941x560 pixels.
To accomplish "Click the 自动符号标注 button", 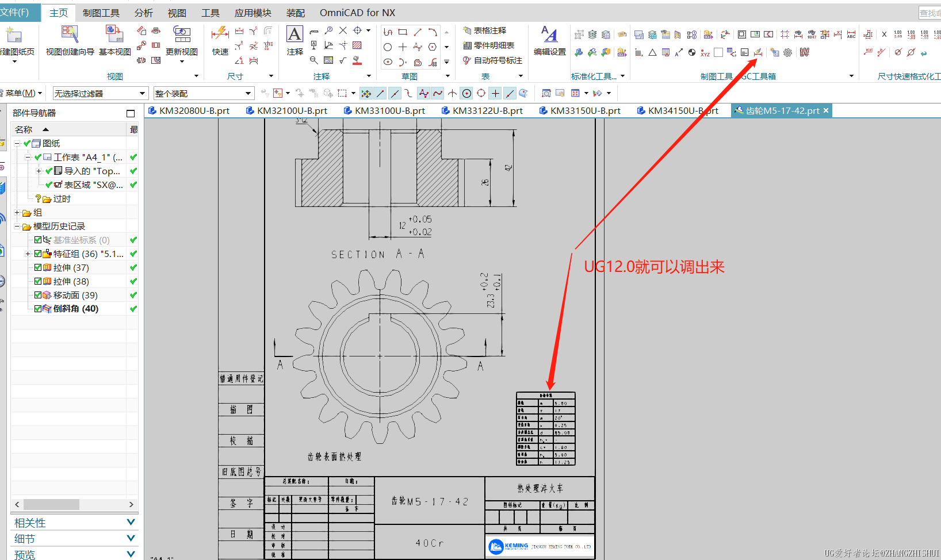I will tap(493, 60).
